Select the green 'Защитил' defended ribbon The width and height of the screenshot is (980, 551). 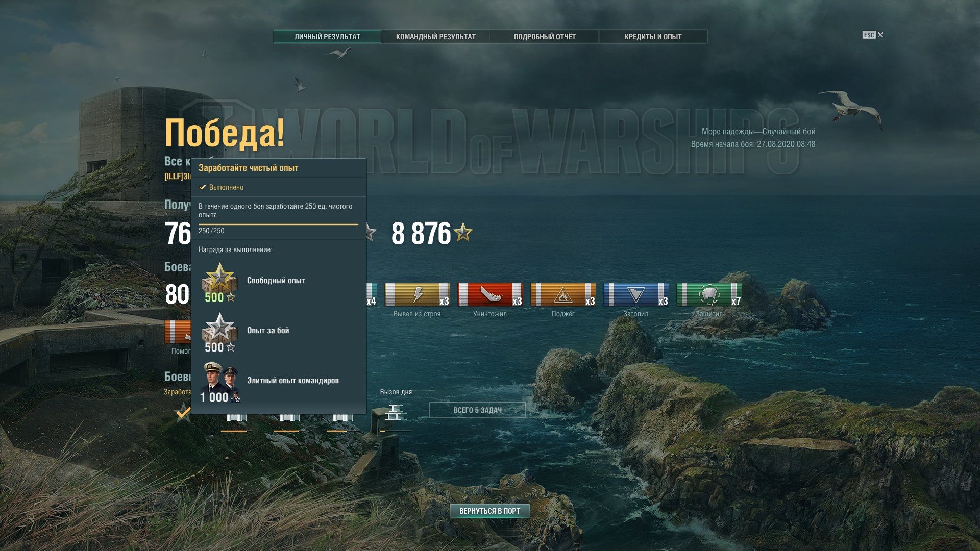point(709,295)
